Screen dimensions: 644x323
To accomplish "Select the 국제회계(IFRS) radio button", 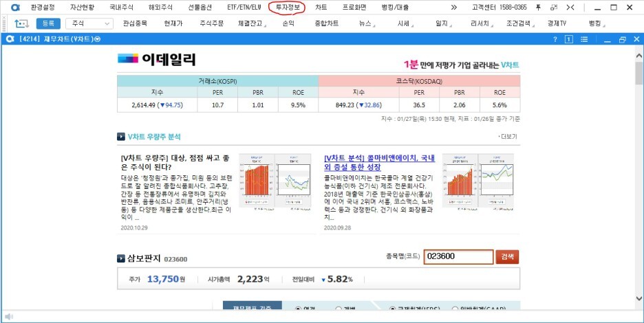I will click(x=393, y=309).
